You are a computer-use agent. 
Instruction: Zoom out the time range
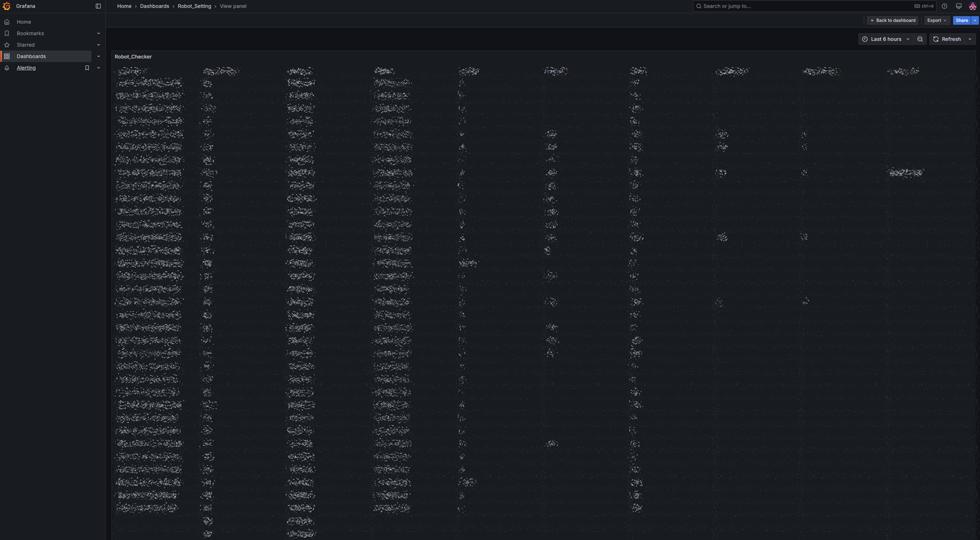920,39
